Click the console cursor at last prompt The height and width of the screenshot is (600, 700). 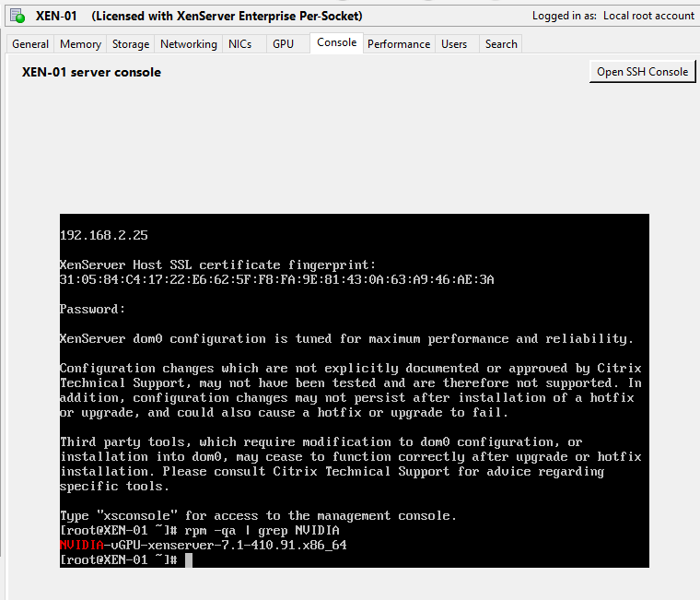pos(189,560)
